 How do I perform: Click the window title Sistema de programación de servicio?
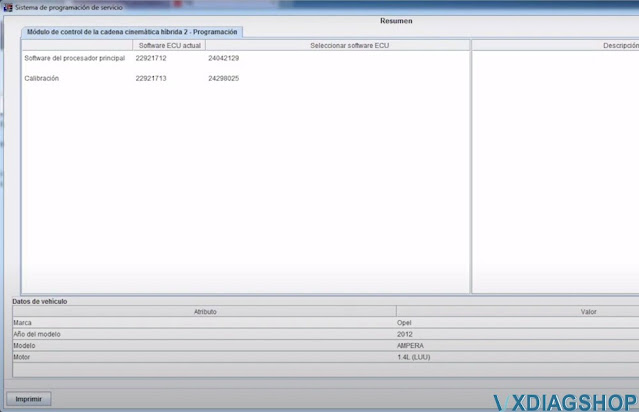click(68, 7)
